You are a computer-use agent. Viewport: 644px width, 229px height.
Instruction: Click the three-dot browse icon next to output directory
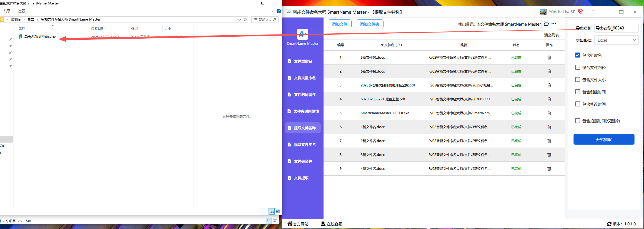tap(554, 24)
